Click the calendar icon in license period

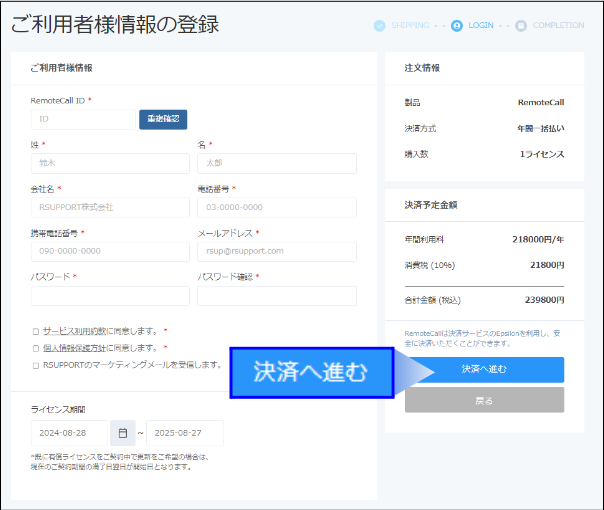(123, 433)
